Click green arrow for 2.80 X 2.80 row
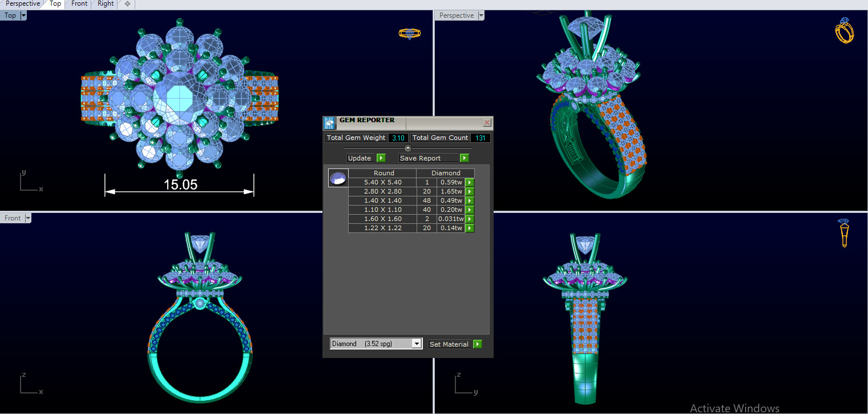The image size is (868, 414). click(x=470, y=192)
